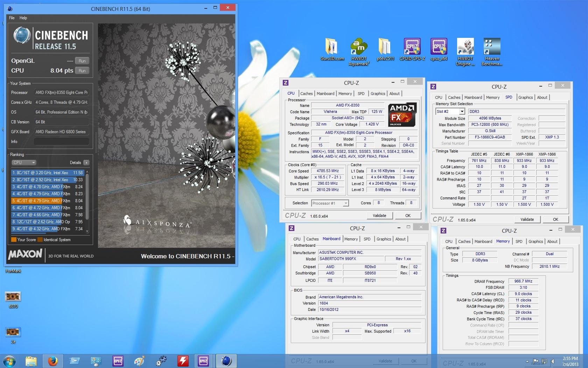Click Validate in CPU-Z CPU window

click(379, 216)
